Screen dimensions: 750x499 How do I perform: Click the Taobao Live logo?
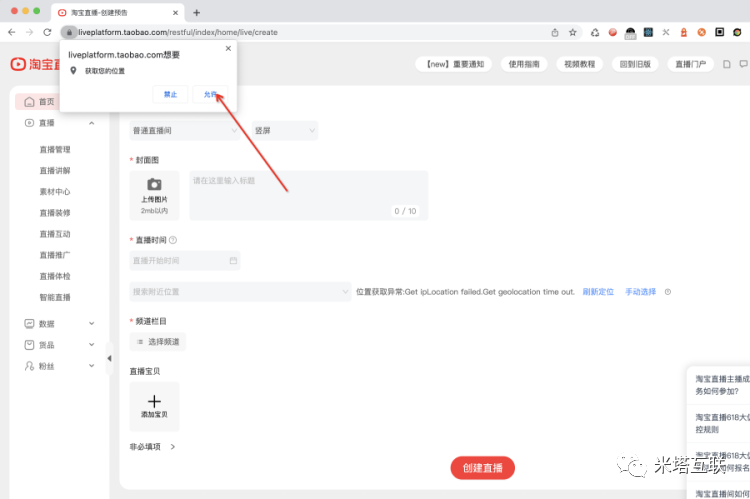tap(36, 64)
